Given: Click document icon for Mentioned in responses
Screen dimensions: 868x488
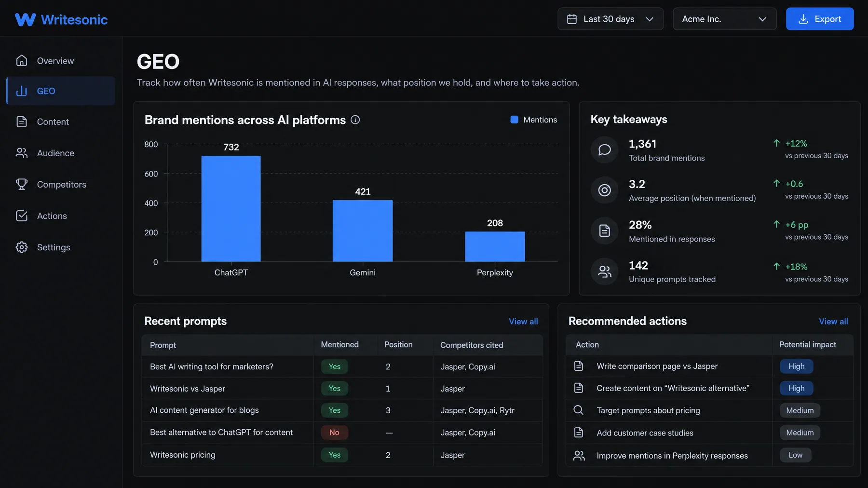Looking at the screenshot, I should [x=604, y=231].
